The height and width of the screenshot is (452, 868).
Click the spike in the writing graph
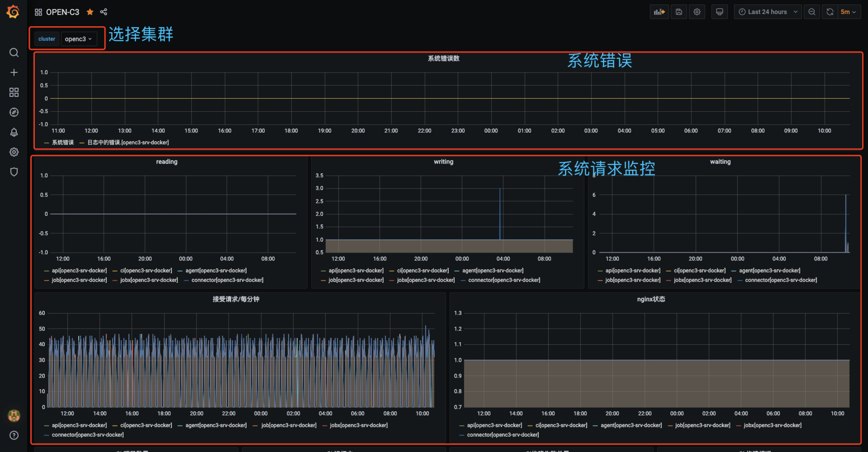pos(500,214)
